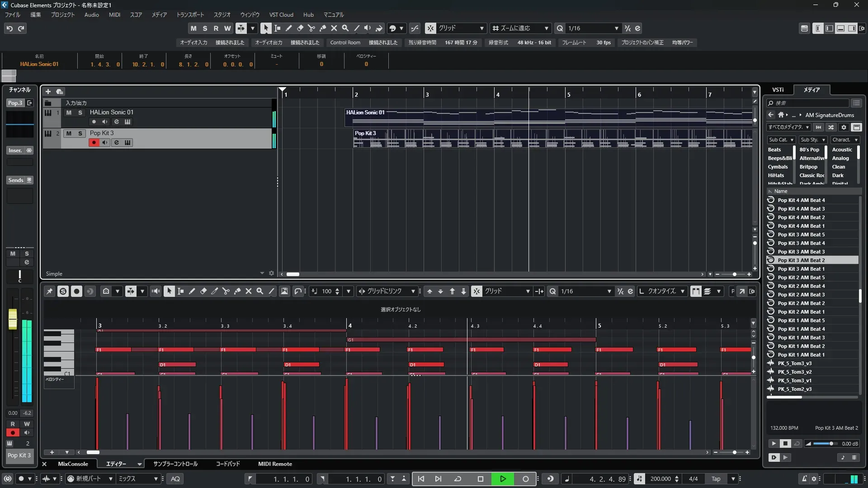
Task: Click the transport Play button
Action: pyautogui.click(x=503, y=479)
